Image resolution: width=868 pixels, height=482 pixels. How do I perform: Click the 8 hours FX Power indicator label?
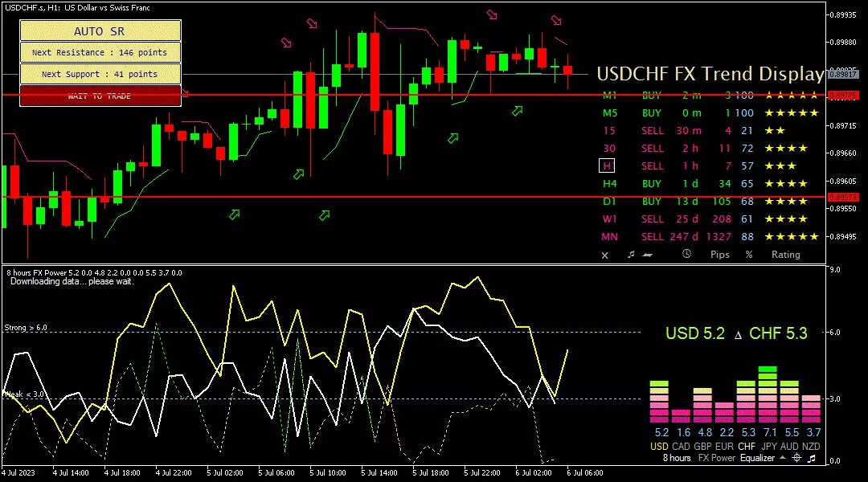(x=94, y=273)
